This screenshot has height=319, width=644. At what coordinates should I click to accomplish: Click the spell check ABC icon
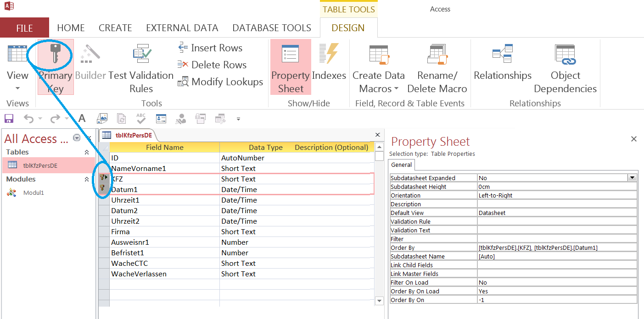[141, 119]
